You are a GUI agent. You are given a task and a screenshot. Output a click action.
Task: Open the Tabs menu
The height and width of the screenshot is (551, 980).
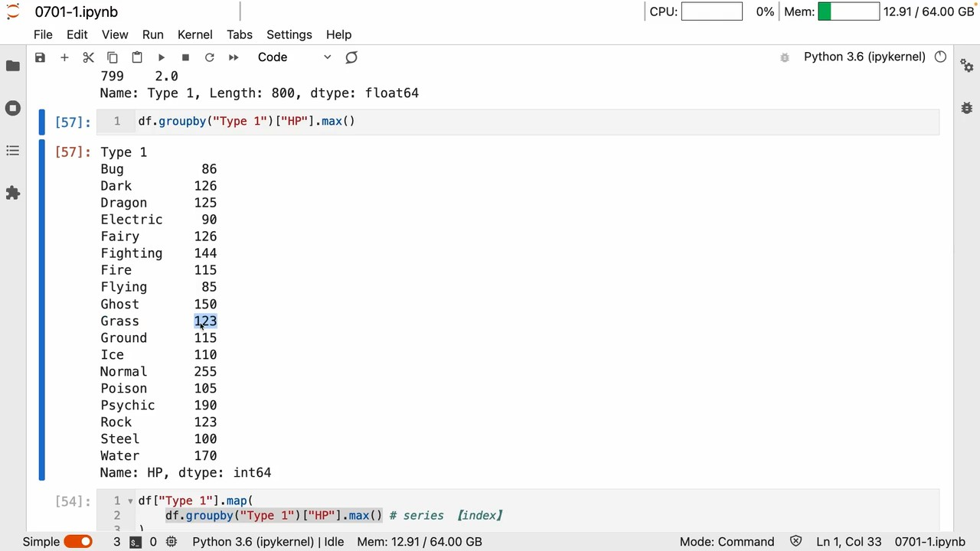[x=239, y=34]
